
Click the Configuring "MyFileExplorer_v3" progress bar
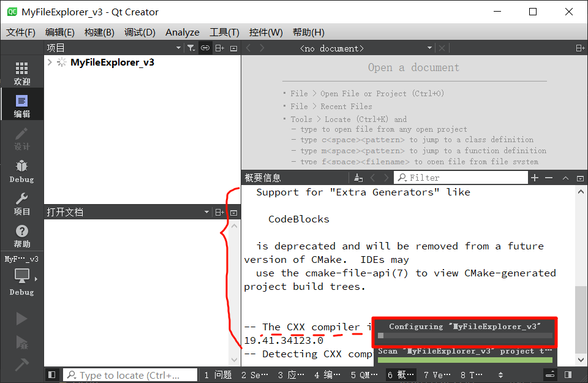pyautogui.click(x=465, y=335)
